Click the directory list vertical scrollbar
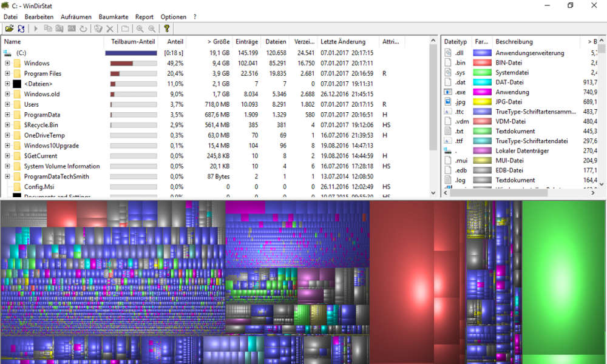The image size is (607, 364). pyautogui.click(x=433, y=116)
